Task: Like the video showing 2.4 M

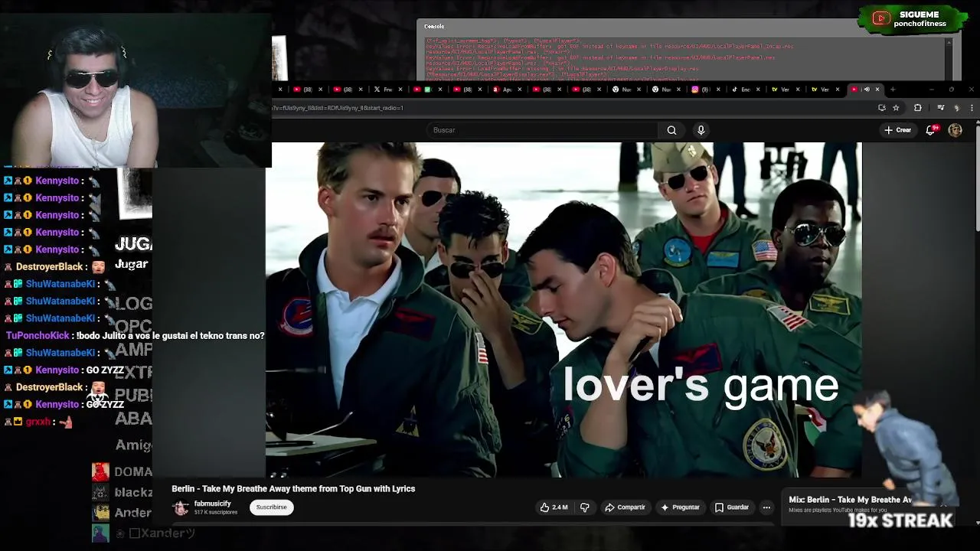Action: (554, 507)
